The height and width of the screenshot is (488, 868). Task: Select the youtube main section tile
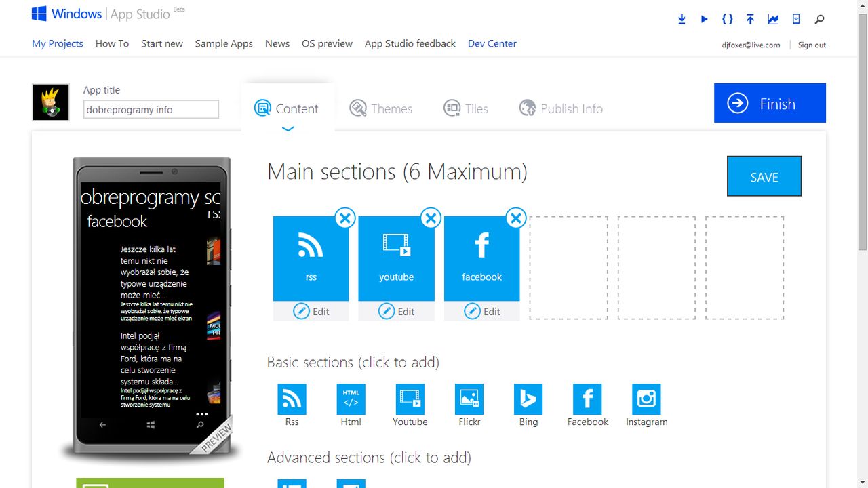point(396,258)
